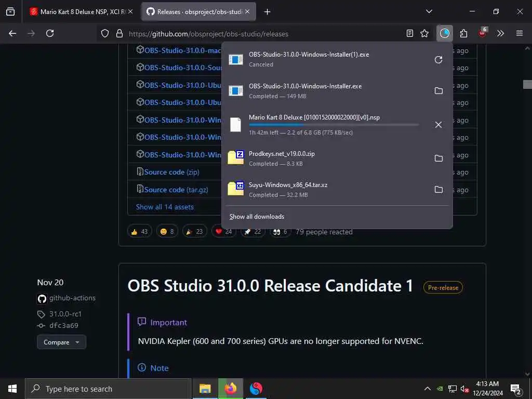This screenshot has height=399, width=532.
Task: Retry the canceled OBS Installer(1) download
Action: 438,60
